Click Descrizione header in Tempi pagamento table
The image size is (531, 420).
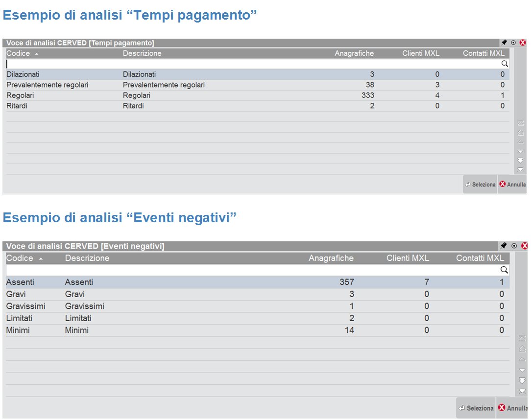pos(142,53)
